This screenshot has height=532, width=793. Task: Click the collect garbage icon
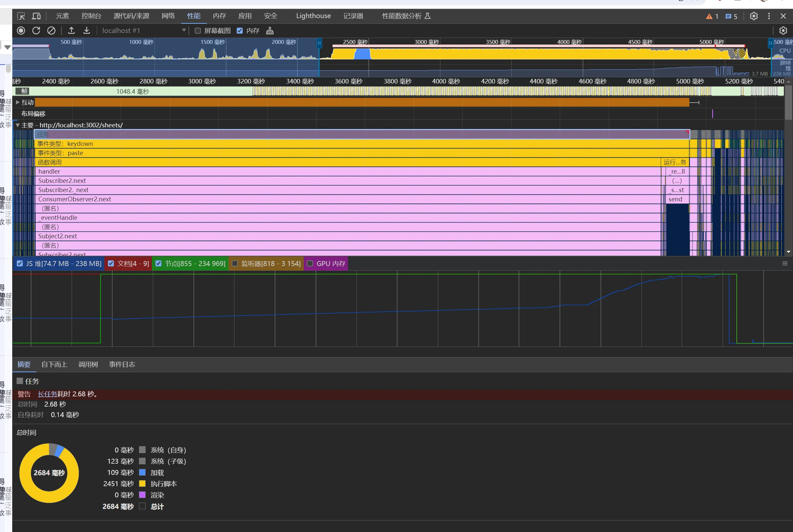pyautogui.click(x=270, y=31)
